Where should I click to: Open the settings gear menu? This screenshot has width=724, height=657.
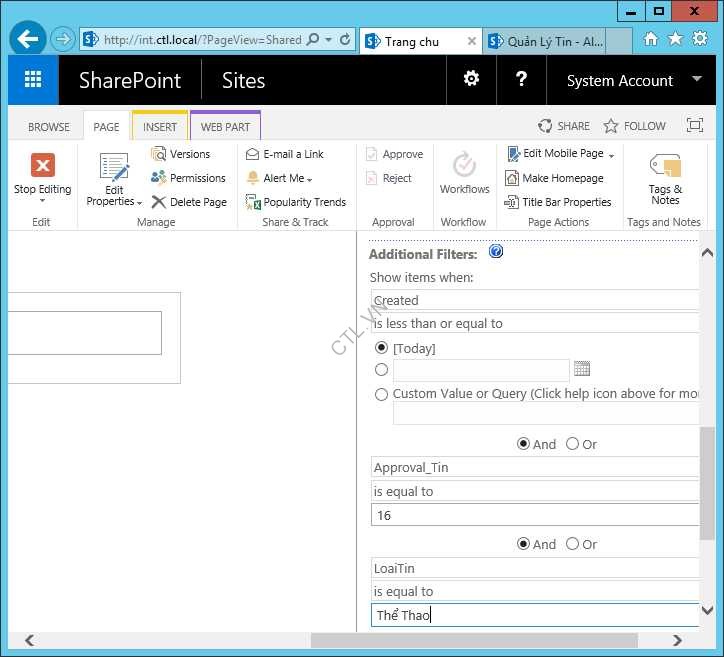click(471, 80)
